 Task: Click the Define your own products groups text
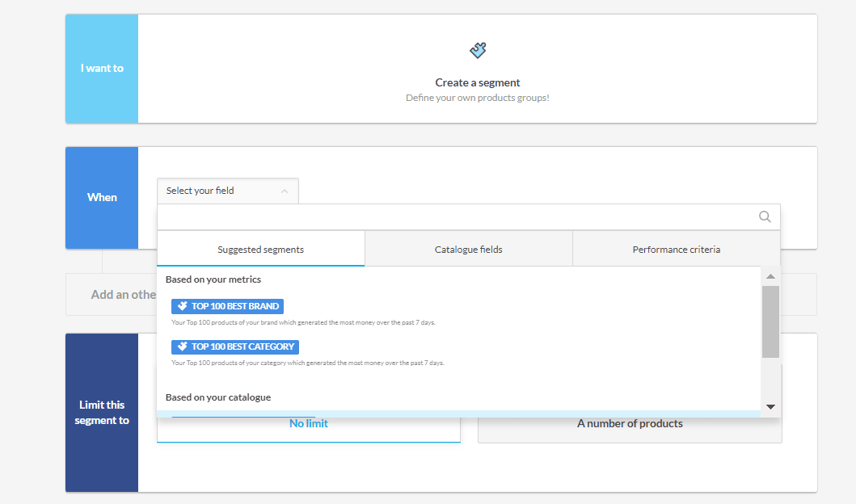478,98
